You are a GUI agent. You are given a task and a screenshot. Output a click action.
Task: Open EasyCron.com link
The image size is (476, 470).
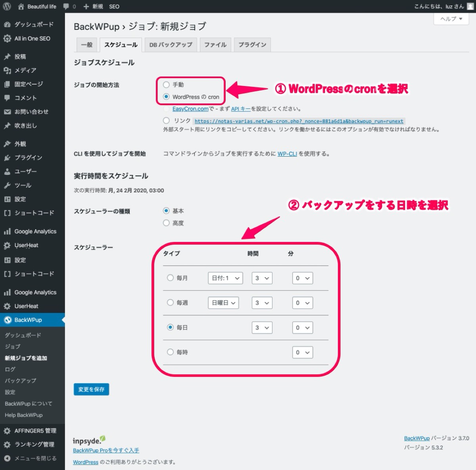click(x=190, y=109)
